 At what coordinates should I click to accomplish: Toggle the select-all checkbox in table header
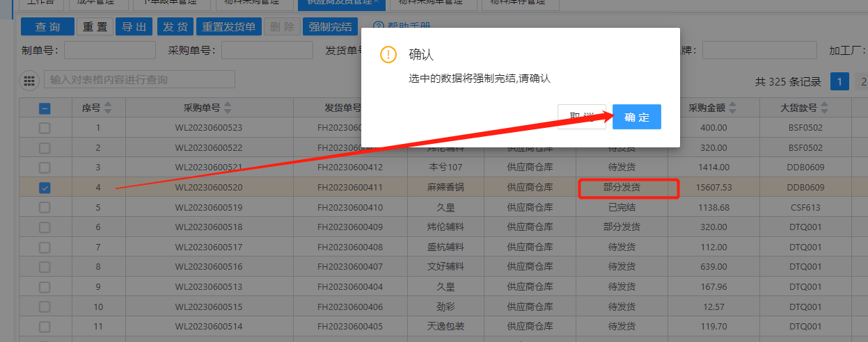pyautogui.click(x=44, y=108)
